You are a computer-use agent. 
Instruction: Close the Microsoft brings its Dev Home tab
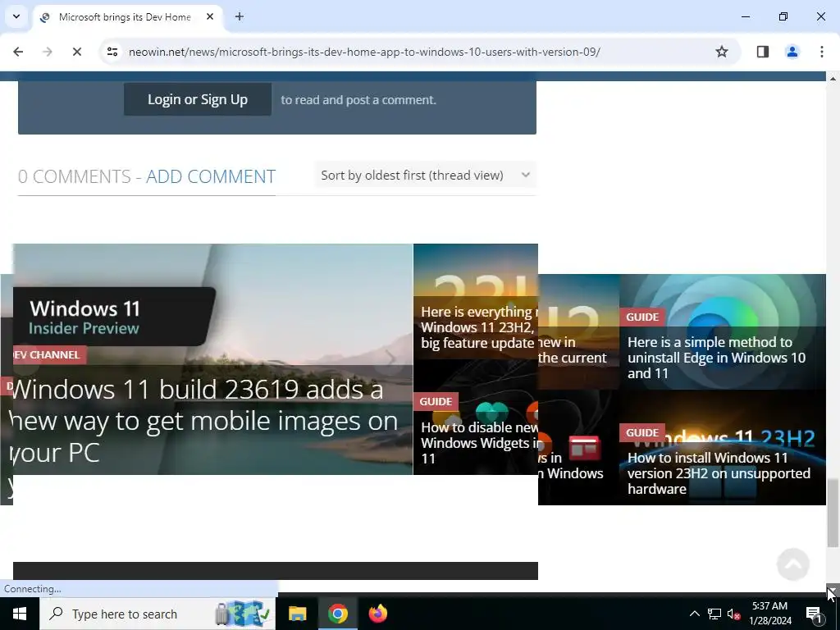point(210,16)
